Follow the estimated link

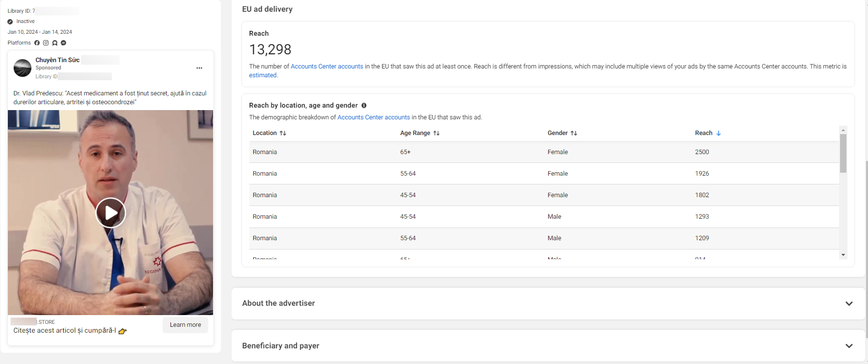[x=263, y=75]
